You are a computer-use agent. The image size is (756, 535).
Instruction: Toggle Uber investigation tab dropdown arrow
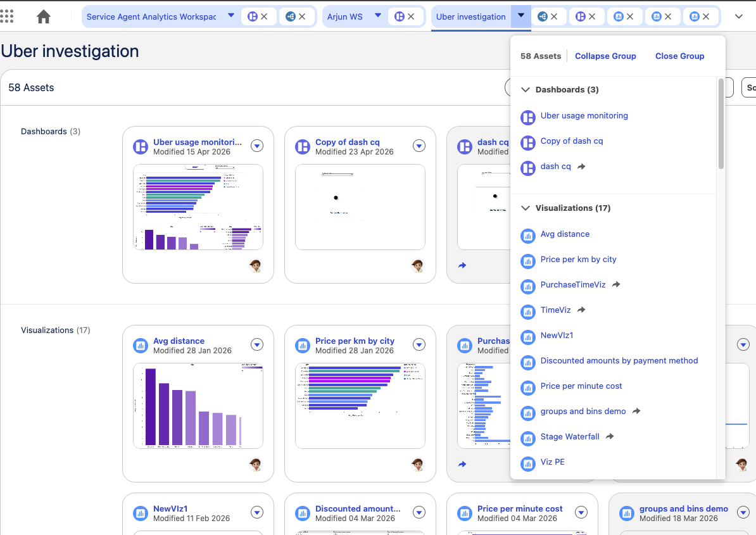520,15
